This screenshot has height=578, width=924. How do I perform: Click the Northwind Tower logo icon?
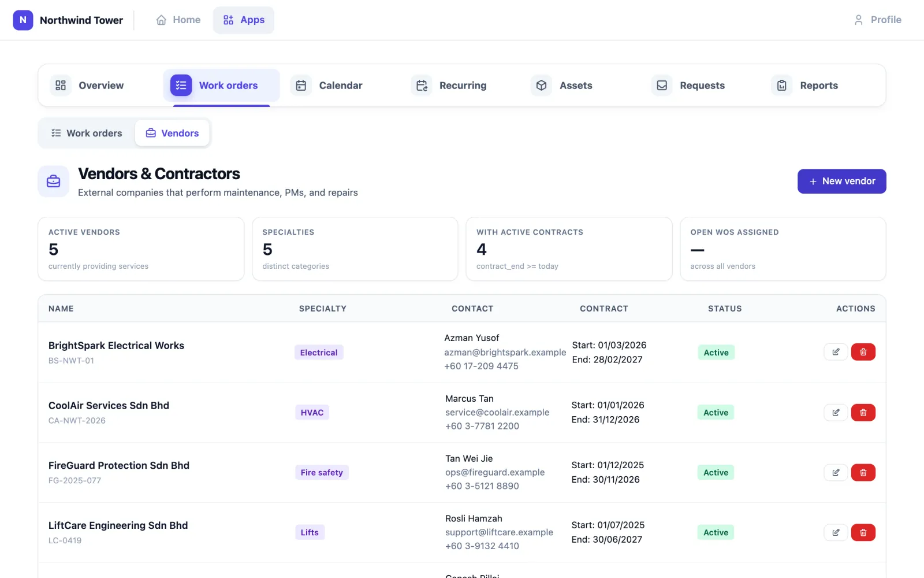(x=23, y=20)
